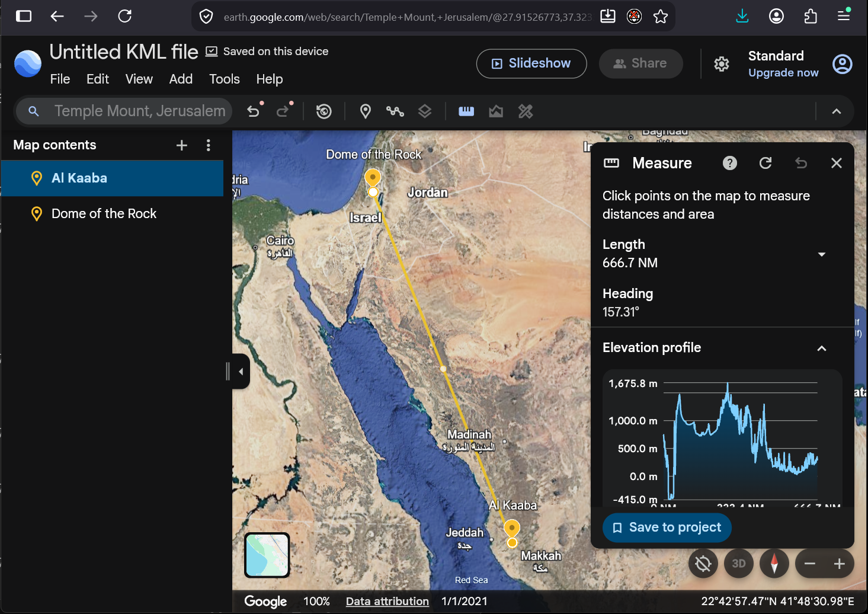Screen dimensions: 868x614
Task: Click the Untitled KML file title
Action: [x=124, y=52]
